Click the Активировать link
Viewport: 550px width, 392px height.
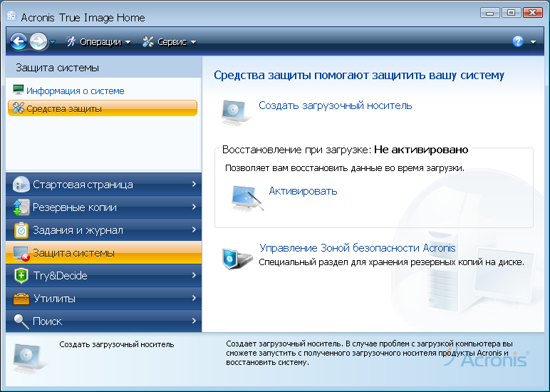pos(303,191)
